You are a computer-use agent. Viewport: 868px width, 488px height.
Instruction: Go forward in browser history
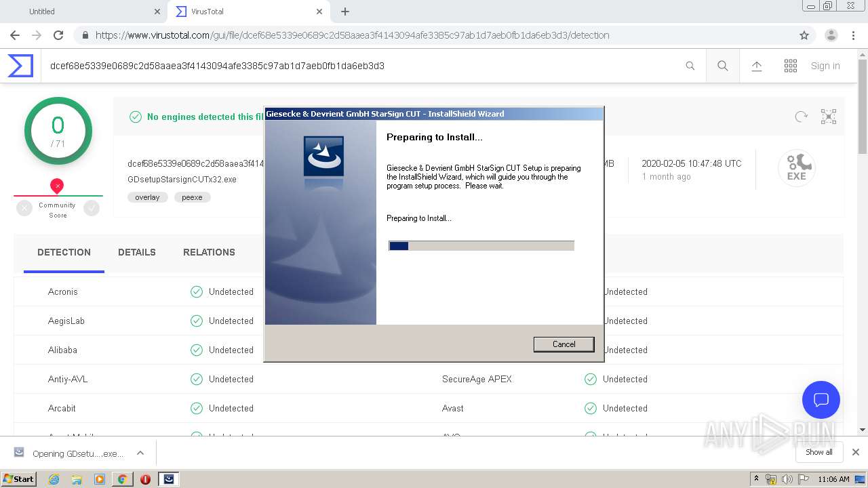click(x=37, y=35)
